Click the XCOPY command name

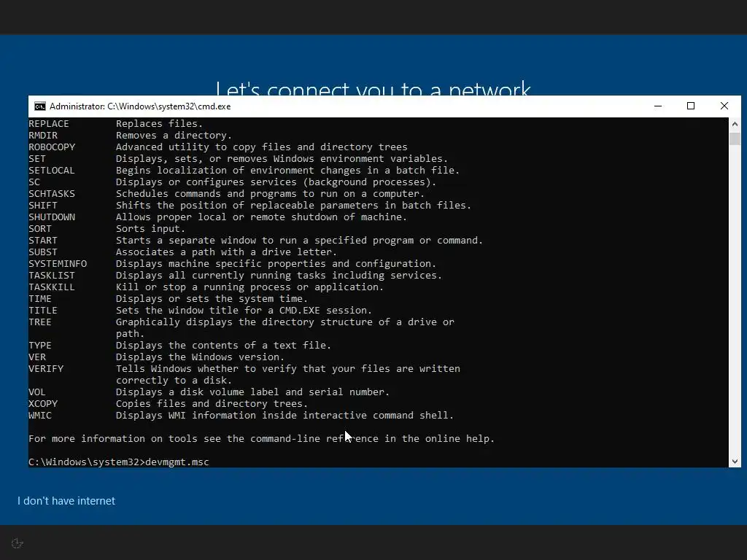coord(43,404)
